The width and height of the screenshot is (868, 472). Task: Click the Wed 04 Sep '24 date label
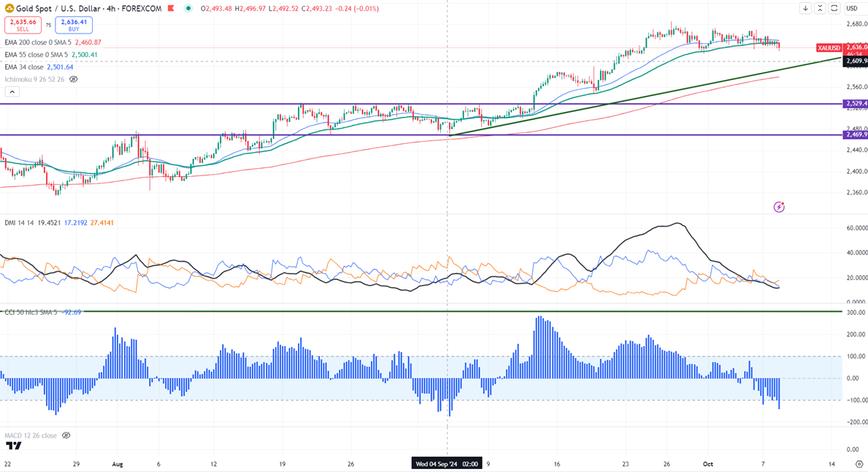(x=447, y=464)
